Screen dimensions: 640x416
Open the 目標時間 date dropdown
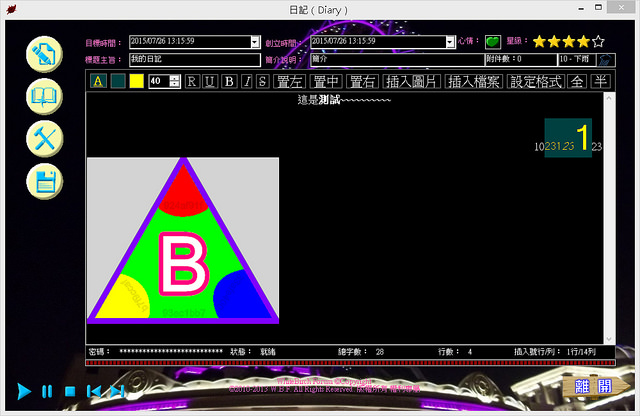255,42
